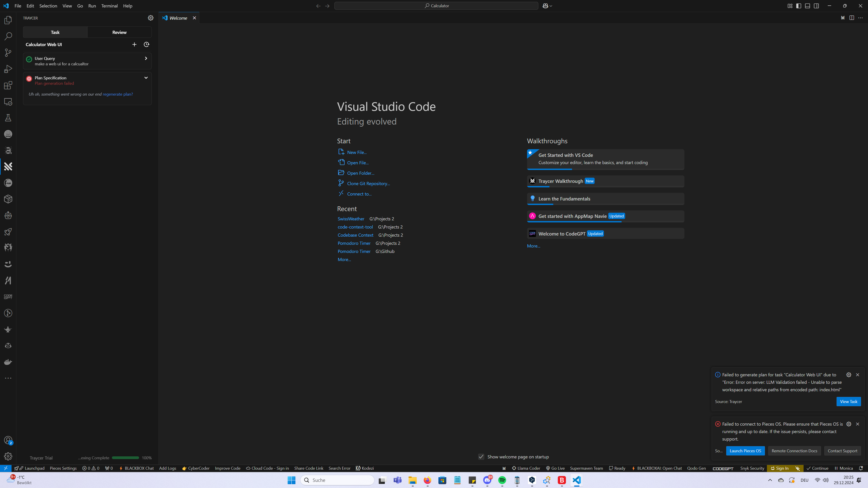Go forward with the navigation arrow

pyautogui.click(x=327, y=6)
